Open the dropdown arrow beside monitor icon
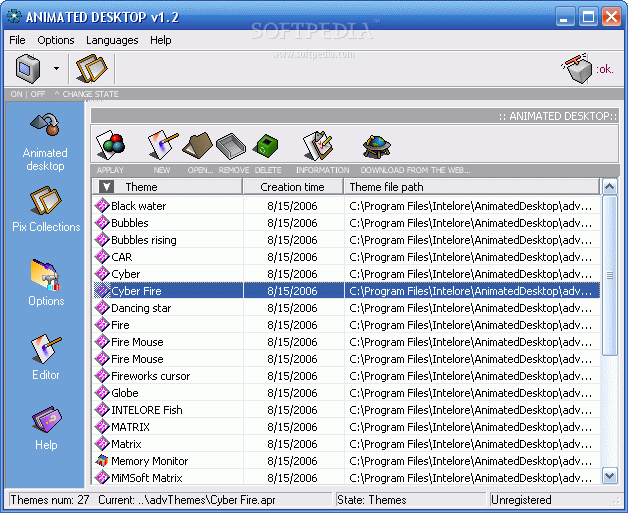The height and width of the screenshot is (513, 628). [x=56, y=68]
